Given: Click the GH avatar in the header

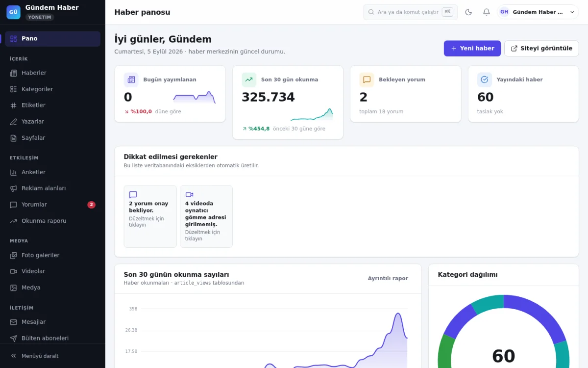Looking at the screenshot, I should [x=504, y=12].
